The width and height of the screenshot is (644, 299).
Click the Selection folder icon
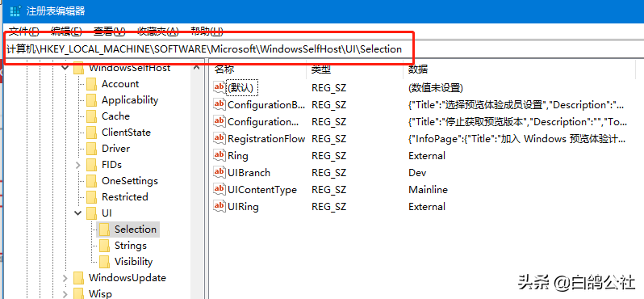[105, 230]
